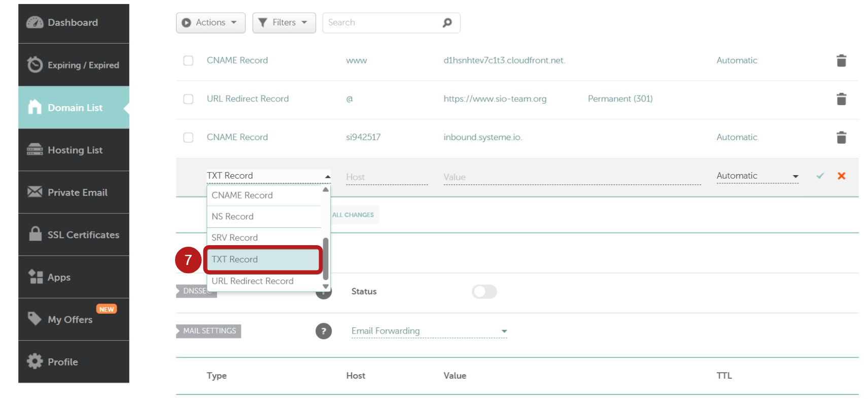Confirm new record with green checkmark
Image resolution: width=868 pixels, height=399 pixels.
820,176
